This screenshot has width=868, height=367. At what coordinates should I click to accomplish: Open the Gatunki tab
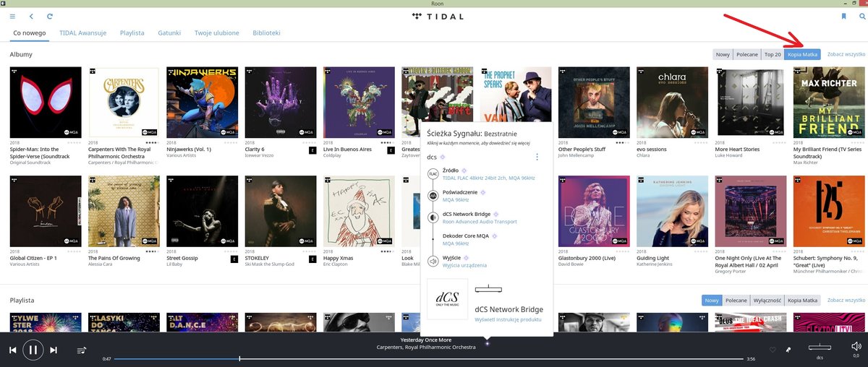point(169,33)
